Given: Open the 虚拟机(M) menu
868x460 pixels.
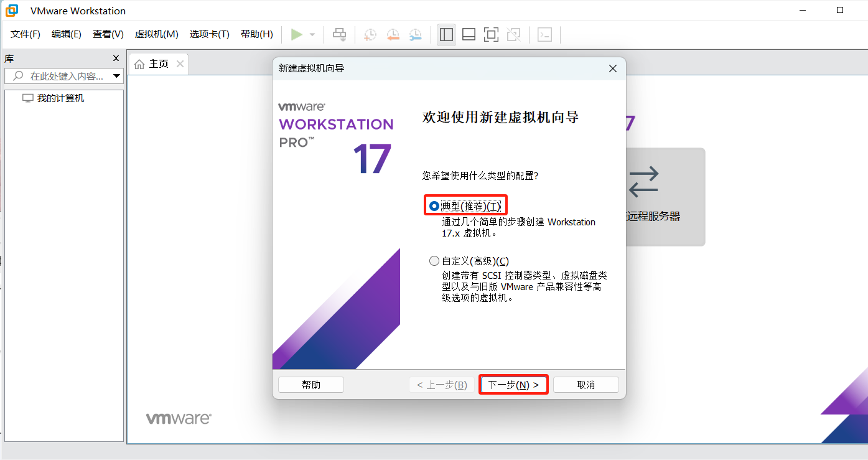Looking at the screenshot, I should (x=157, y=34).
